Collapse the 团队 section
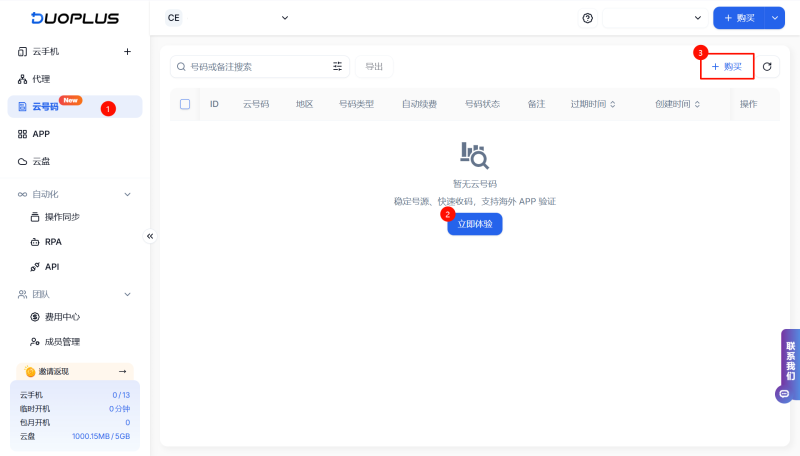The image size is (800, 456). tap(127, 294)
